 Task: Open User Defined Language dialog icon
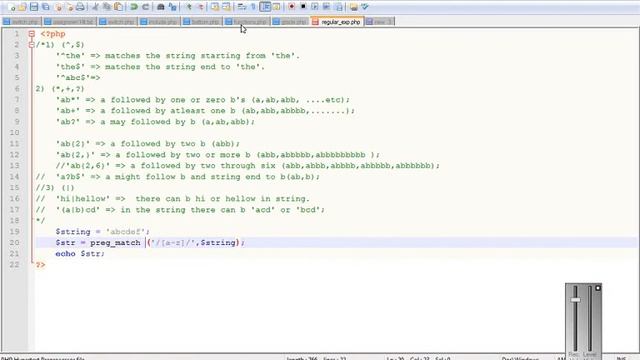pos(276,7)
